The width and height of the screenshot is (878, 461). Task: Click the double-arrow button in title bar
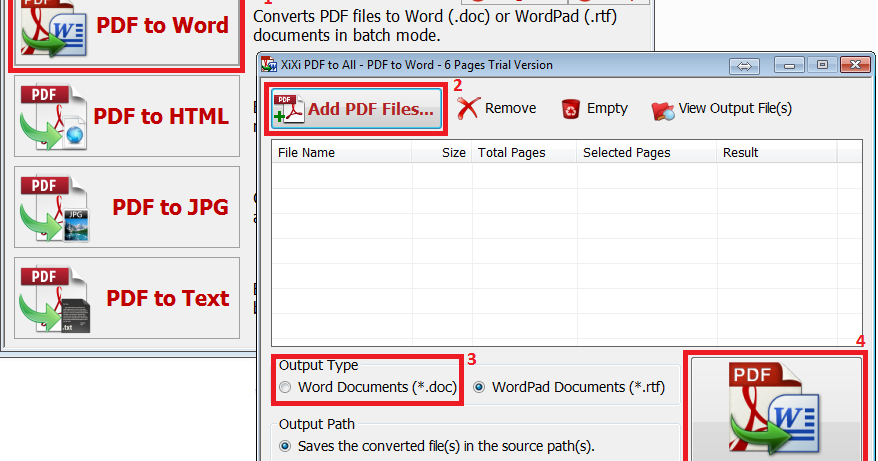click(744, 66)
